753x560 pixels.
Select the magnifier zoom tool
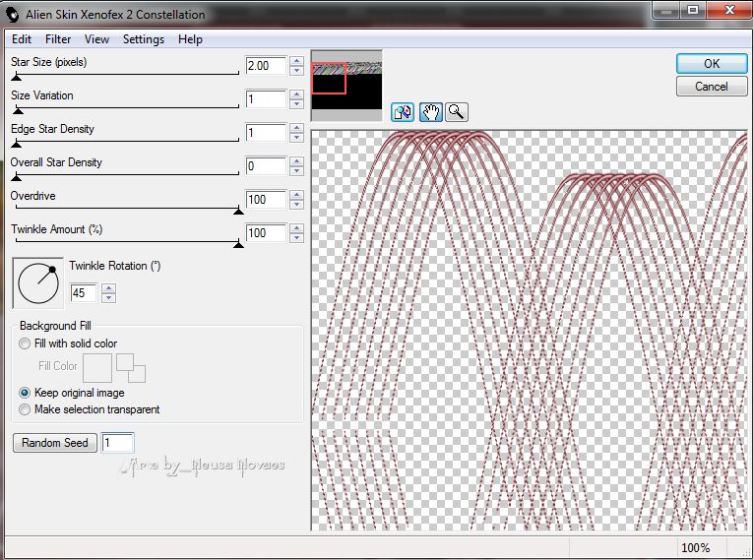456,112
